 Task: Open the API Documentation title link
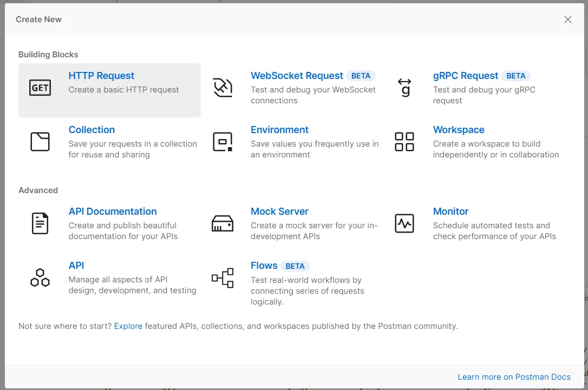click(113, 211)
